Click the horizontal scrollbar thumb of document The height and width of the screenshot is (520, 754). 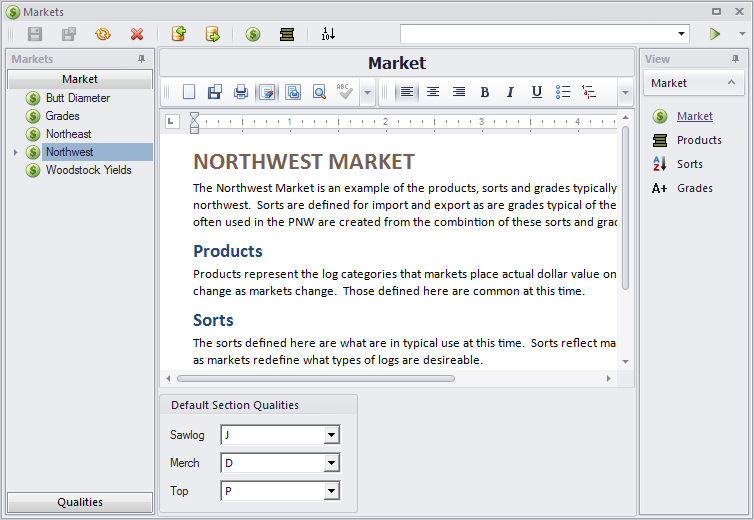click(315, 379)
